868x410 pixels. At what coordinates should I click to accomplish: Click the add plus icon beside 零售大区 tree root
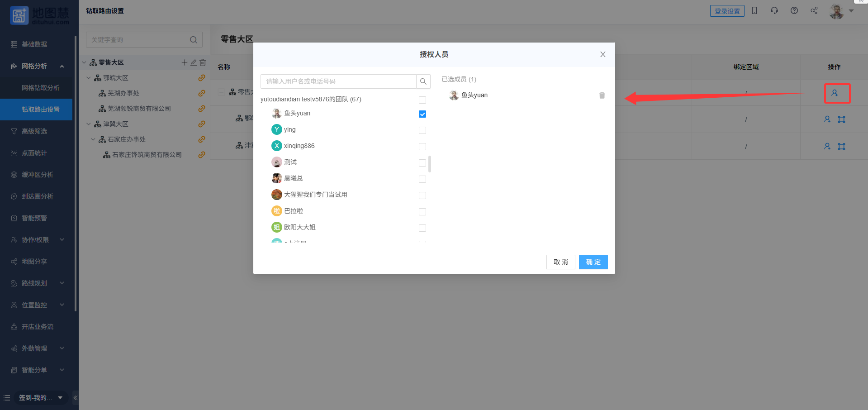tap(184, 62)
